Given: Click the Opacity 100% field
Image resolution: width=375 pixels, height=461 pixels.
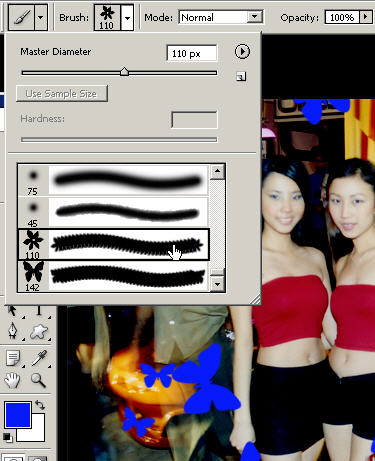Looking at the screenshot, I should point(342,17).
